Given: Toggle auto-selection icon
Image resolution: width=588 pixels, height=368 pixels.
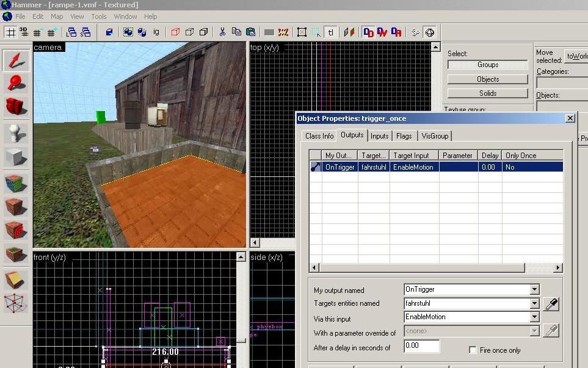Looking at the screenshot, I should (x=316, y=32).
